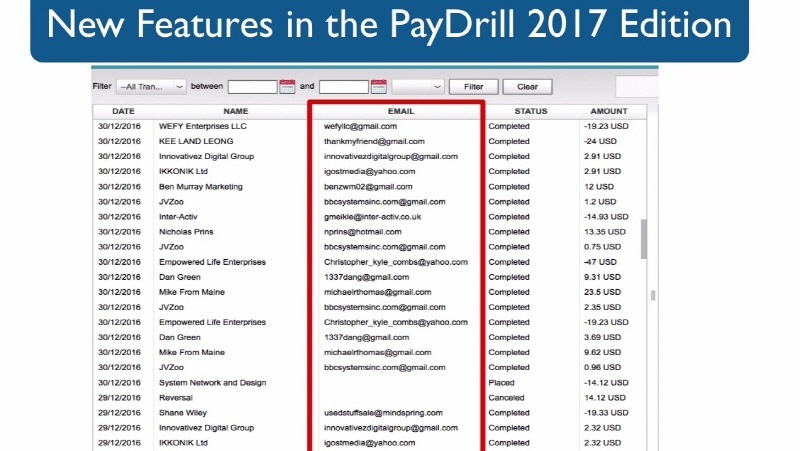Viewport: 800px width, 451px height.
Task: Sort by the AMOUNT column header
Action: pyautogui.click(x=609, y=111)
